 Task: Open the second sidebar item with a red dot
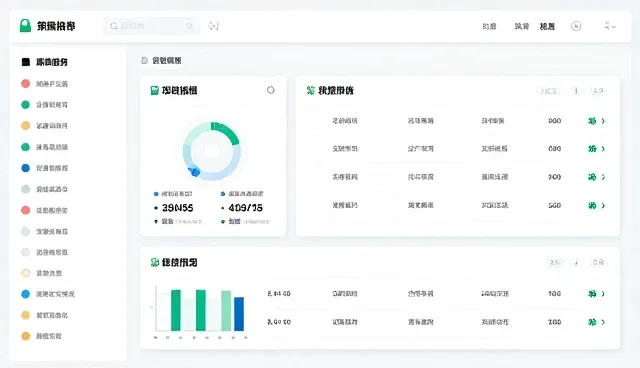pos(45,210)
